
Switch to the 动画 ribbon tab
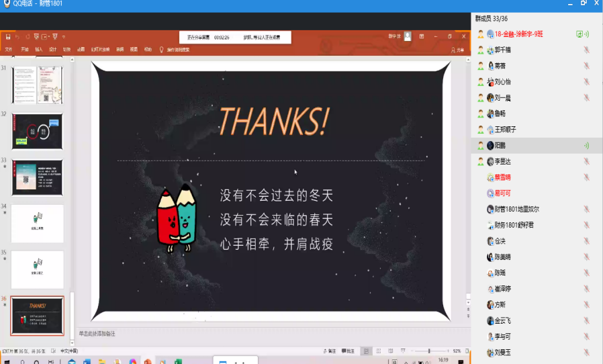(x=81, y=49)
